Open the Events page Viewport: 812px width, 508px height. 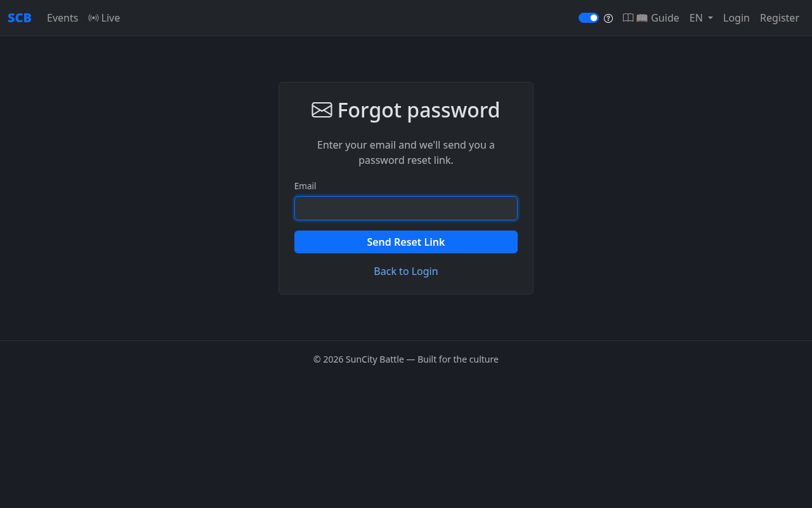point(62,18)
